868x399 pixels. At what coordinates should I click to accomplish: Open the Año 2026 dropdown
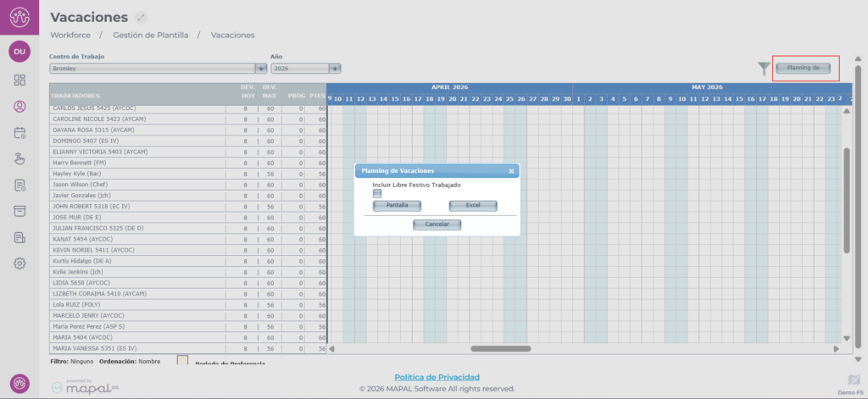(335, 69)
